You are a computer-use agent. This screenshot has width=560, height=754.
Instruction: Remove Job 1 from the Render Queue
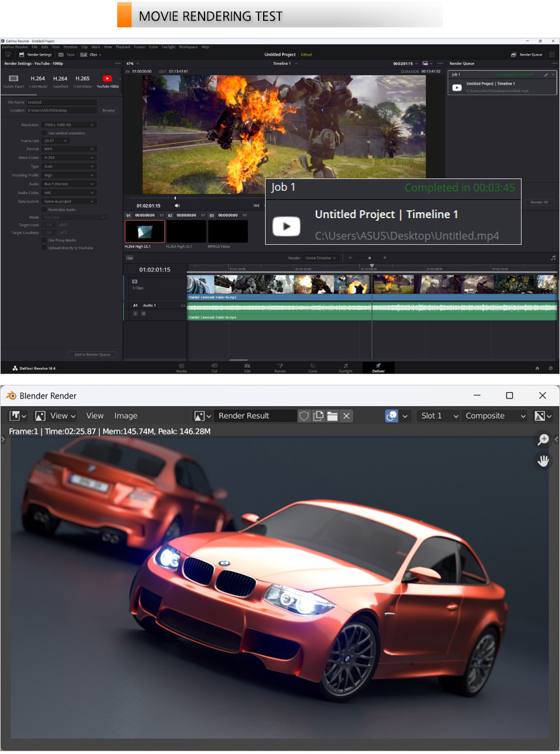click(x=553, y=74)
